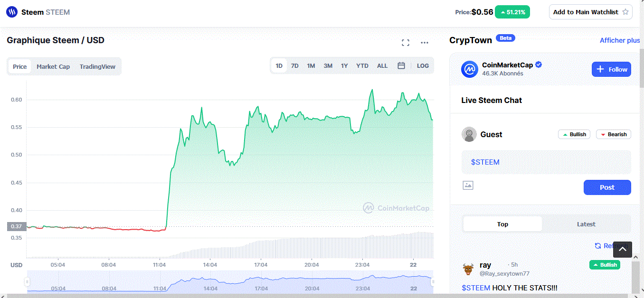Open the Afficher plus link

coord(620,40)
